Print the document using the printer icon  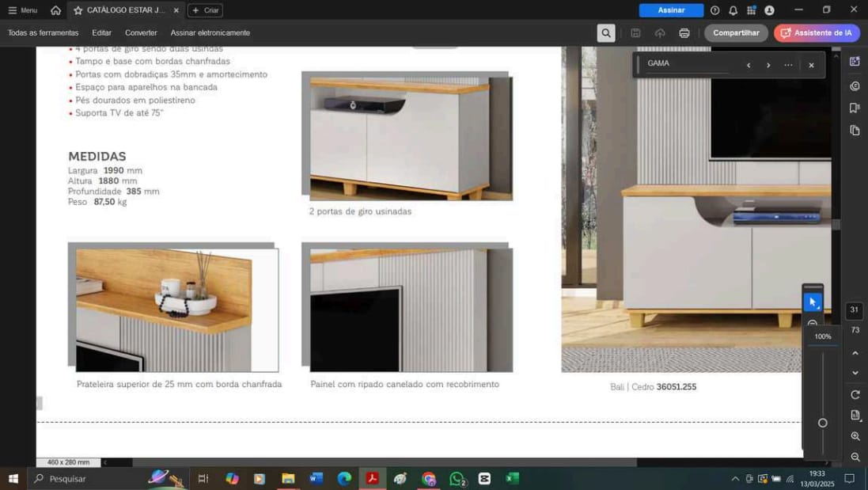[x=684, y=33]
